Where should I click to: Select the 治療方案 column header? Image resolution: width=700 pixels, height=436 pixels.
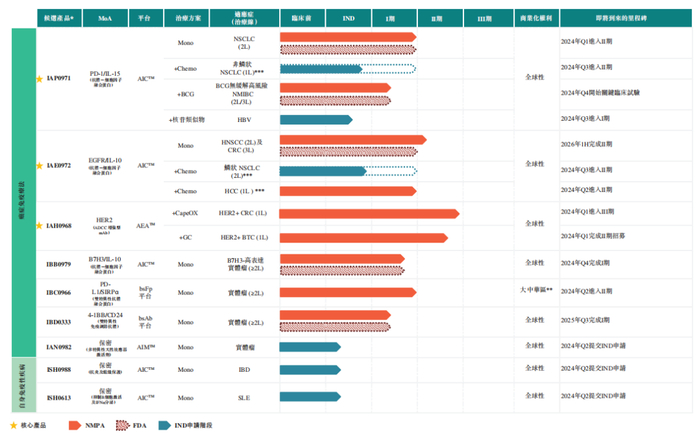[187, 18]
